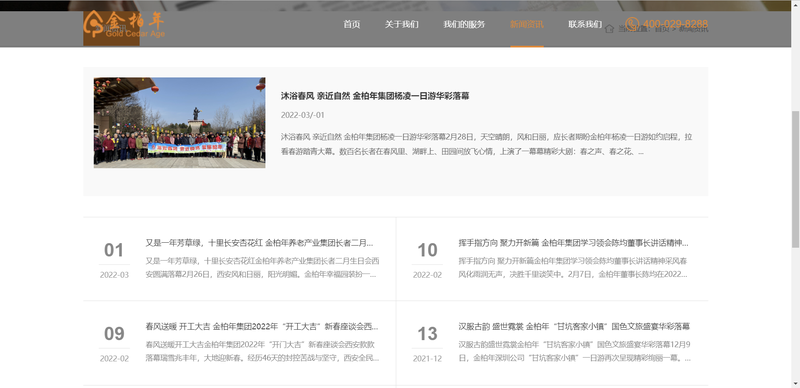The height and width of the screenshot is (388, 800).
Task: Open the 又是一年芳草绿 news article
Action: tap(259, 242)
